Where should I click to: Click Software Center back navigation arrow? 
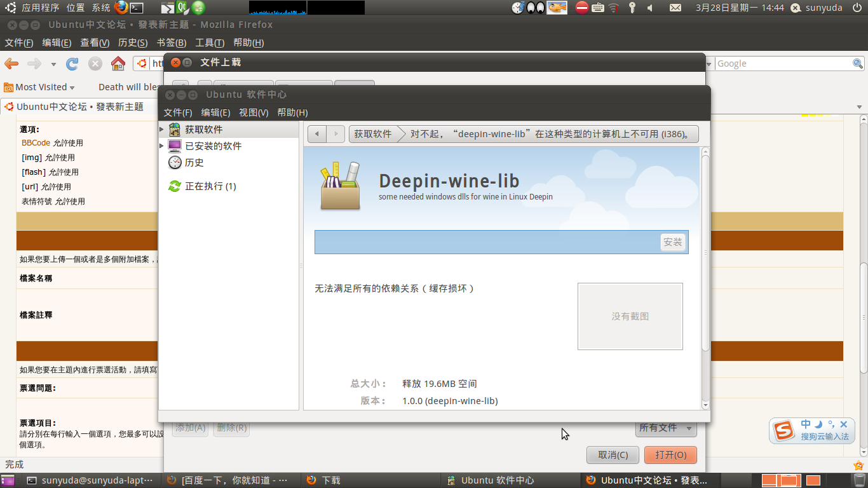(316, 134)
